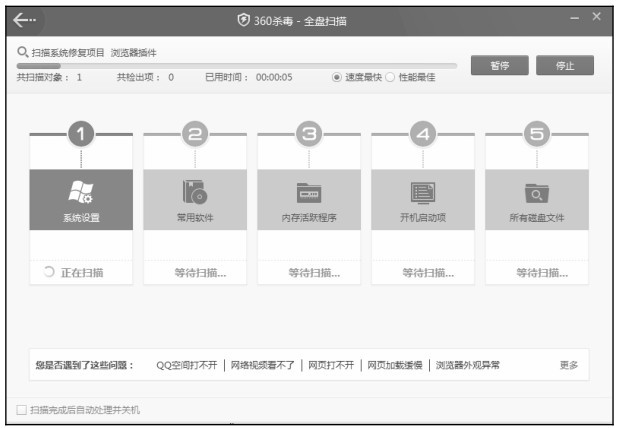Screen dimensions: 617x428
Task: Click the scan progress bar
Action: point(237,66)
